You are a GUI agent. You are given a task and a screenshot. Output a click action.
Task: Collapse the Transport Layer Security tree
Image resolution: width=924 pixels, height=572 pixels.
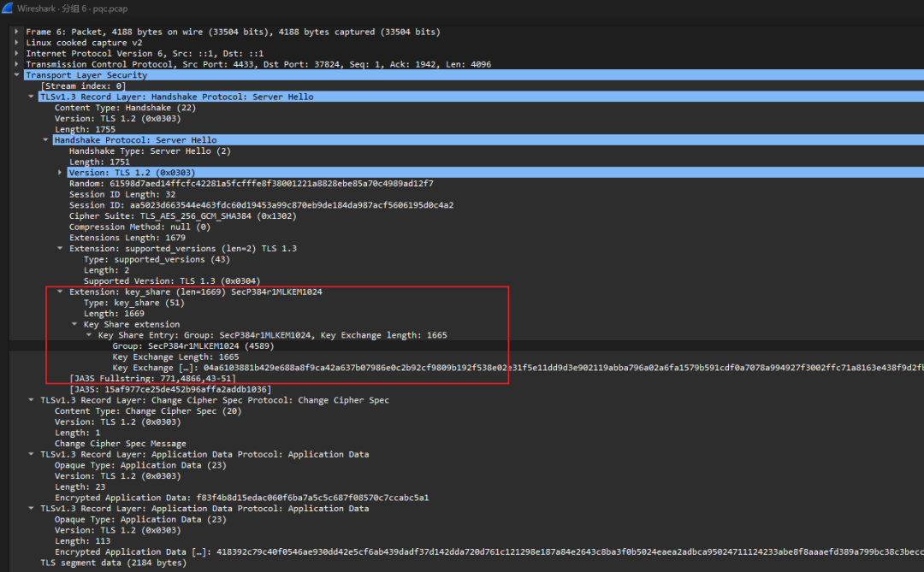point(16,75)
